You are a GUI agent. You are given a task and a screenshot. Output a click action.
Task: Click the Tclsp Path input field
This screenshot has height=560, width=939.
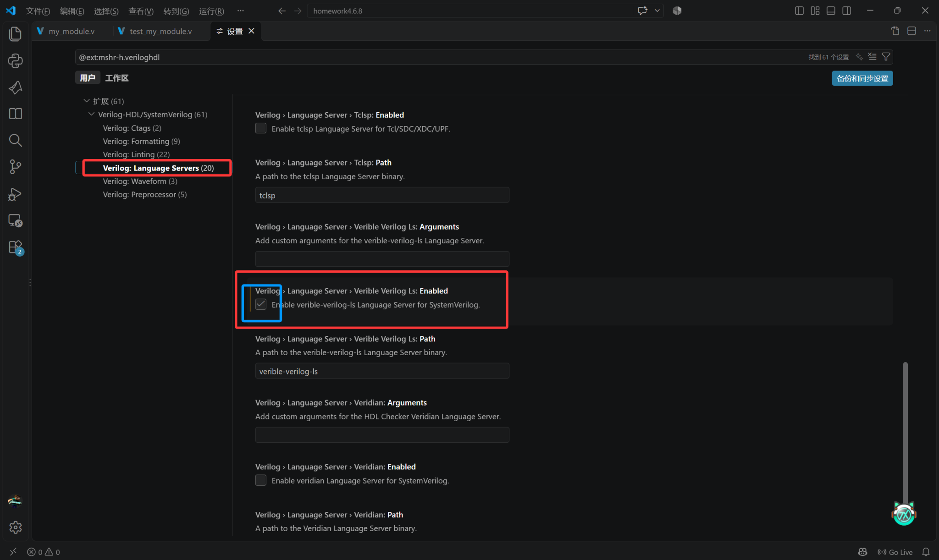tap(382, 195)
